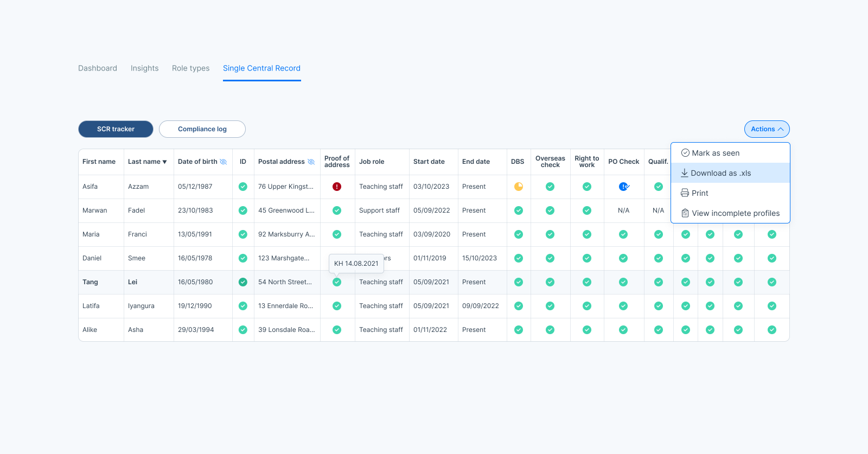Click PO Check icon for Maria Franci
The height and width of the screenshot is (454, 868).
[623, 234]
